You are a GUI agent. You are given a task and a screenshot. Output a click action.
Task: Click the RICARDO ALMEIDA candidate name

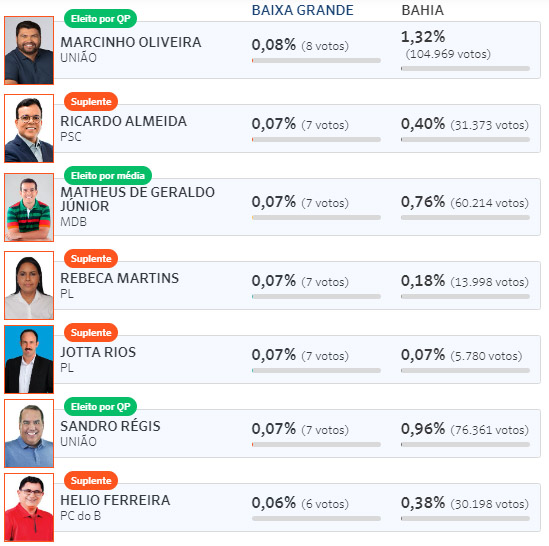click(123, 121)
